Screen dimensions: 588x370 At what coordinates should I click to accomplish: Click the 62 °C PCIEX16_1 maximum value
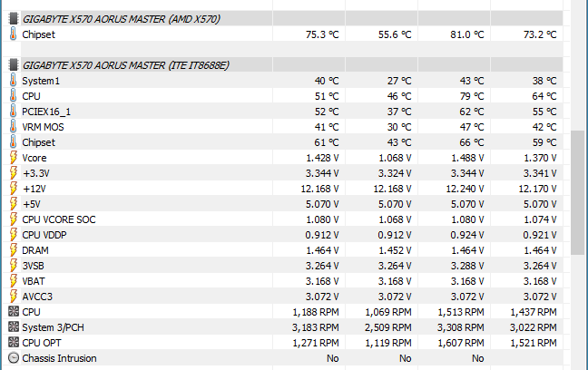pyautogui.click(x=472, y=112)
